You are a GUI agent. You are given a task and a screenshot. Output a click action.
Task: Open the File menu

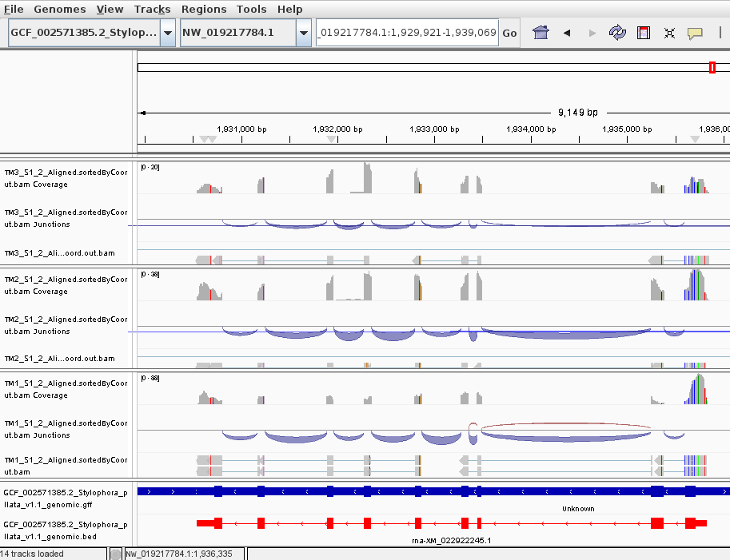coord(14,10)
